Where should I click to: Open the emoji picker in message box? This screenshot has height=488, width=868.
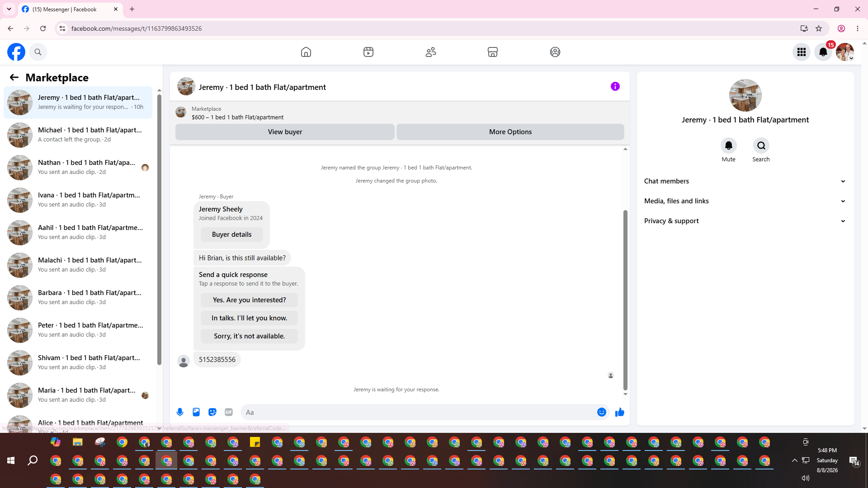tap(602, 412)
